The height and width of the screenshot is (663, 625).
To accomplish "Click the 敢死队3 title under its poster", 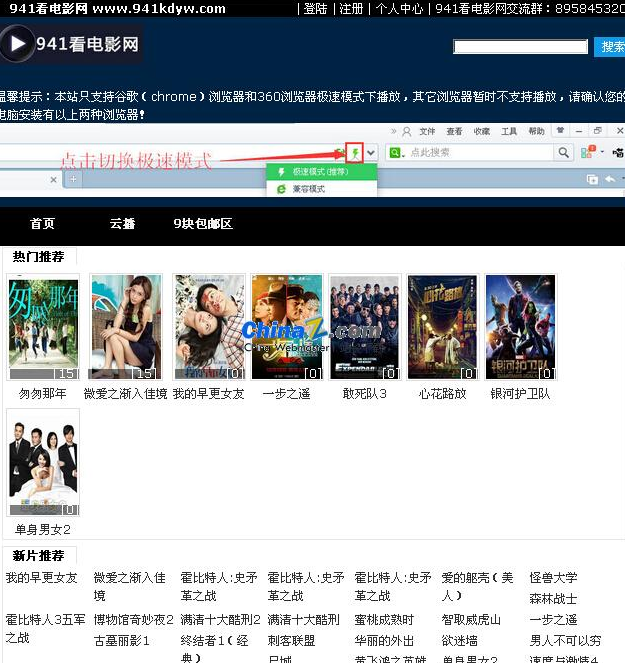I will click(x=365, y=394).
